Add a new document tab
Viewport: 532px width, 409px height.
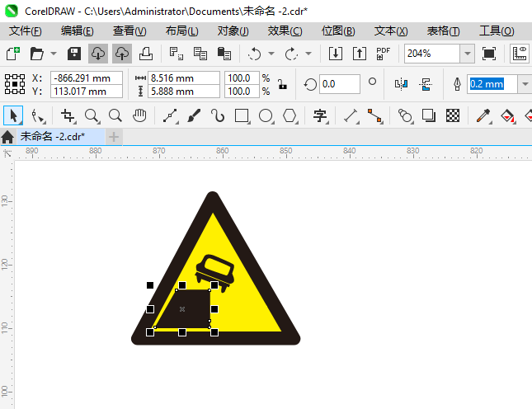[114, 137]
